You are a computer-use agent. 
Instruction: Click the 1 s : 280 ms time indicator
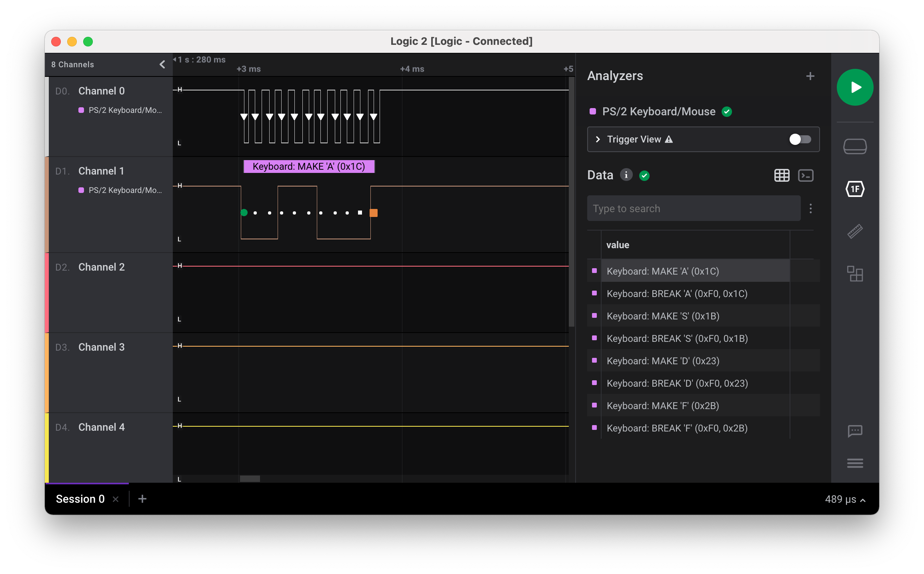[199, 60]
